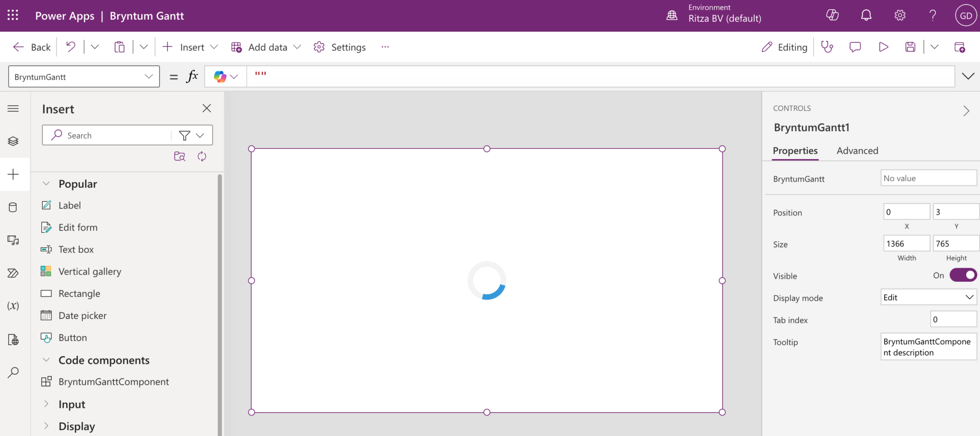
Task: Open the Media panel in left sidebar
Action: click(14, 240)
